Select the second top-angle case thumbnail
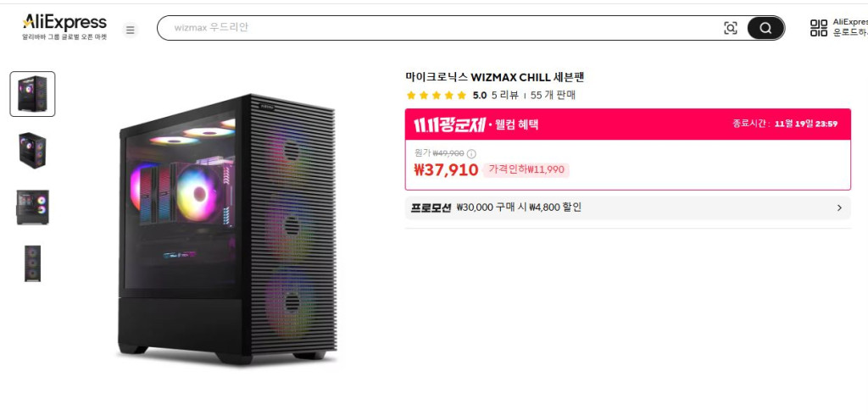868x415 pixels. (33, 151)
